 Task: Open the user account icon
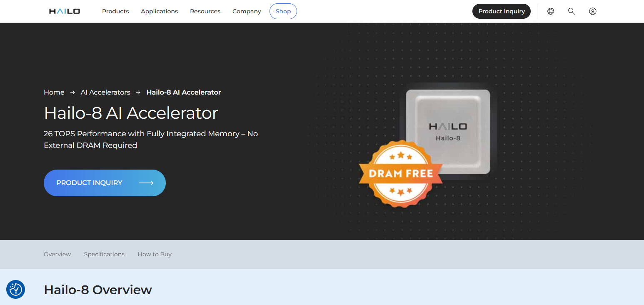[593, 11]
